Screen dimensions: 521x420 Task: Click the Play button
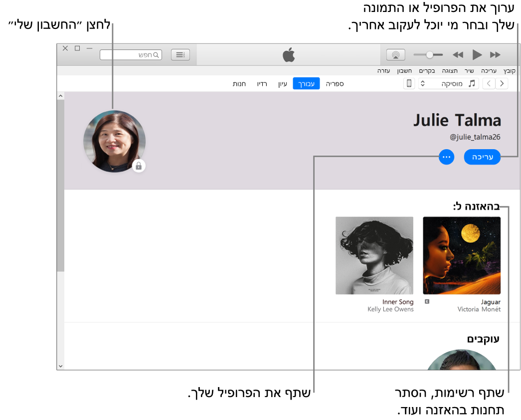coord(477,55)
